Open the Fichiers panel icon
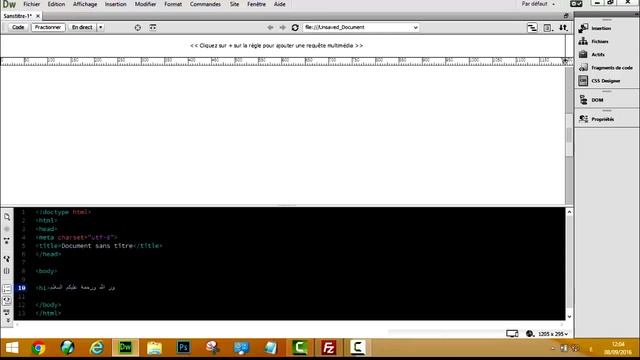The height and width of the screenshot is (360, 640). click(583, 41)
